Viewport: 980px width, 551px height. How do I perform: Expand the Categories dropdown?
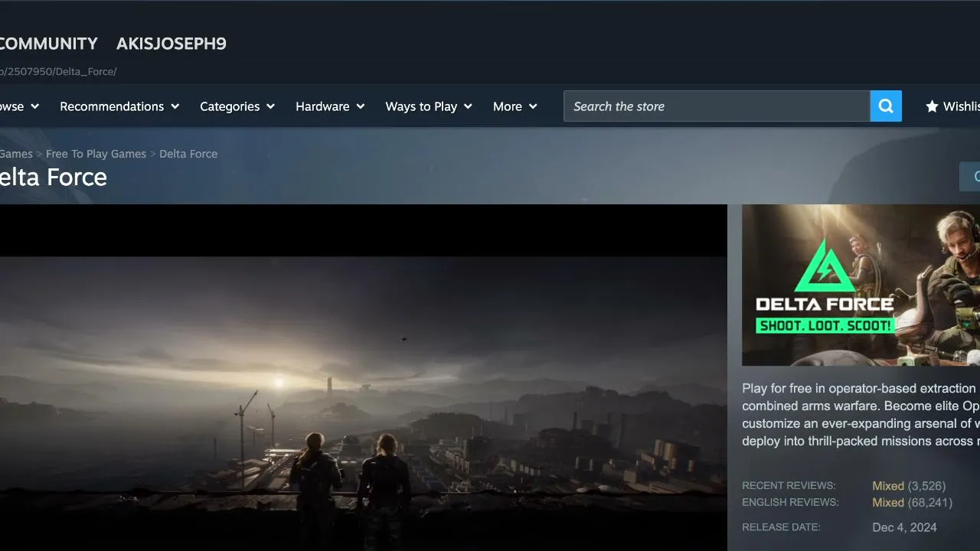pos(237,106)
